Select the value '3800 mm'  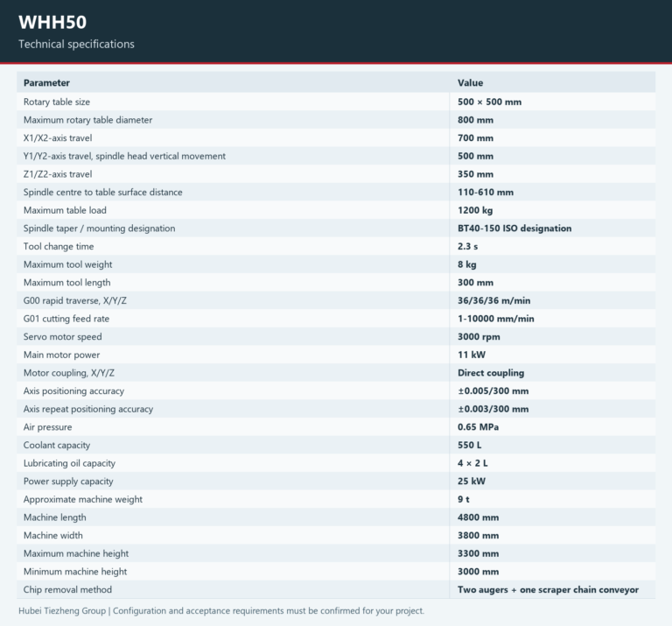pyautogui.click(x=478, y=536)
